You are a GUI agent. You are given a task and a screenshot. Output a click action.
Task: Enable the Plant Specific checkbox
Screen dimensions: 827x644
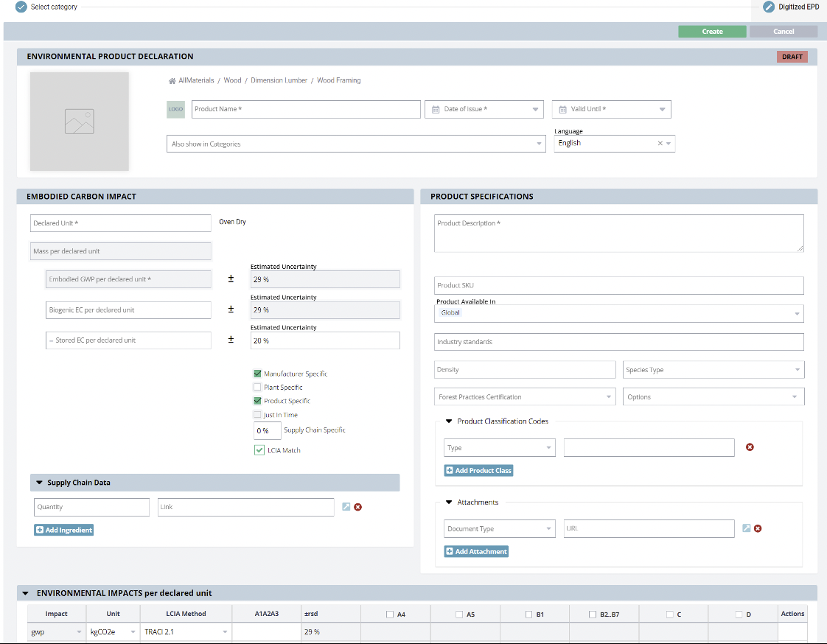[257, 388]
